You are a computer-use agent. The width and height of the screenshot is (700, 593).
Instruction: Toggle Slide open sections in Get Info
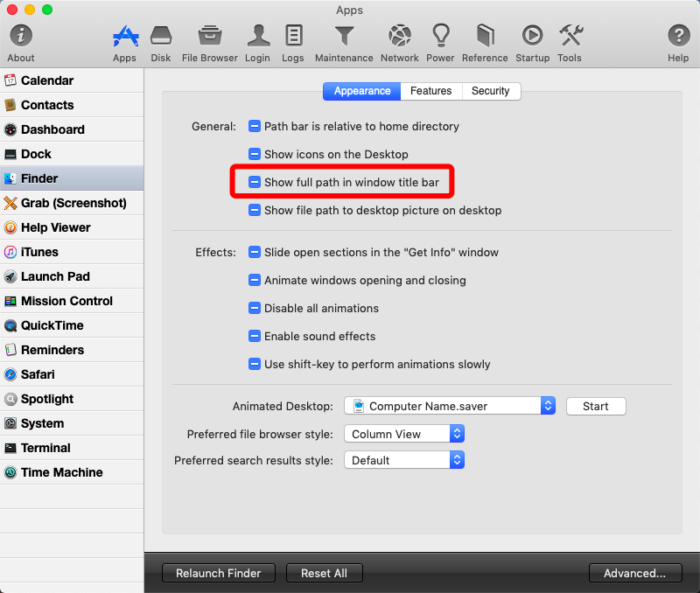click(x=255, y=252)
